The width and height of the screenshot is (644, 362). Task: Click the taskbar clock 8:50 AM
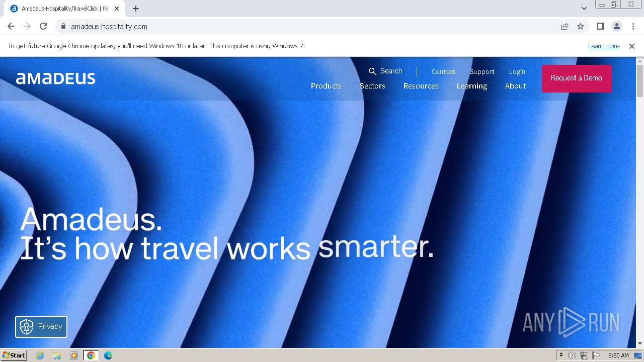point(618,355)
